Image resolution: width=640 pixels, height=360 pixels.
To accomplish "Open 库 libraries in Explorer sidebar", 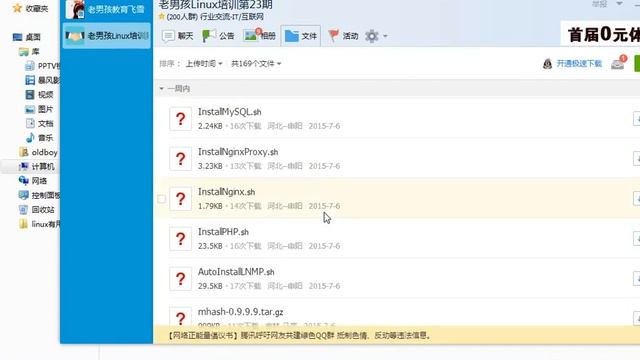I will coord(29,52).
